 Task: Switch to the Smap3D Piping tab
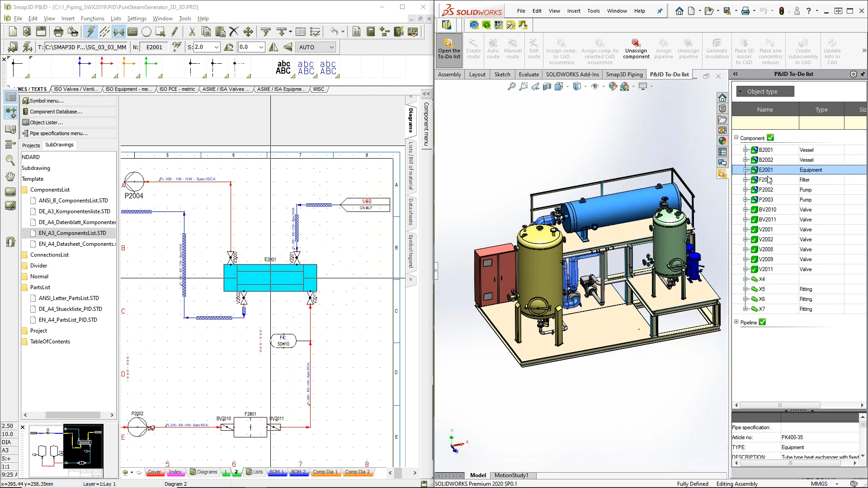(x=624, y=75)
